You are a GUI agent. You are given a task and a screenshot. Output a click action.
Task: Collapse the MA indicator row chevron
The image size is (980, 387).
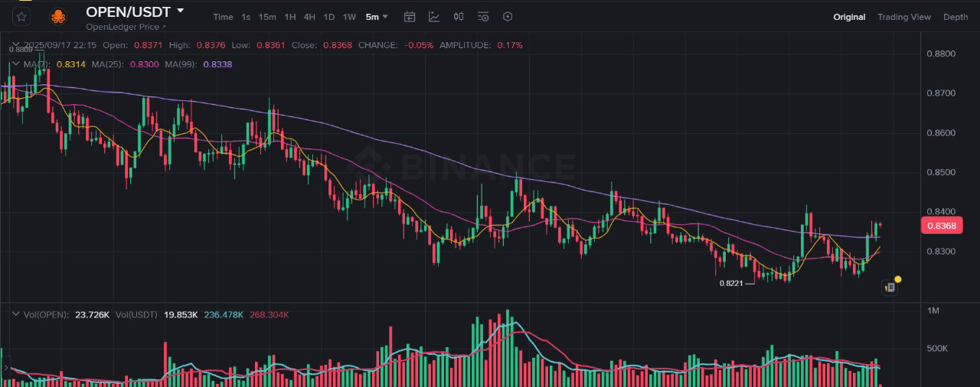pyautogui.click(x=15, y=64)
